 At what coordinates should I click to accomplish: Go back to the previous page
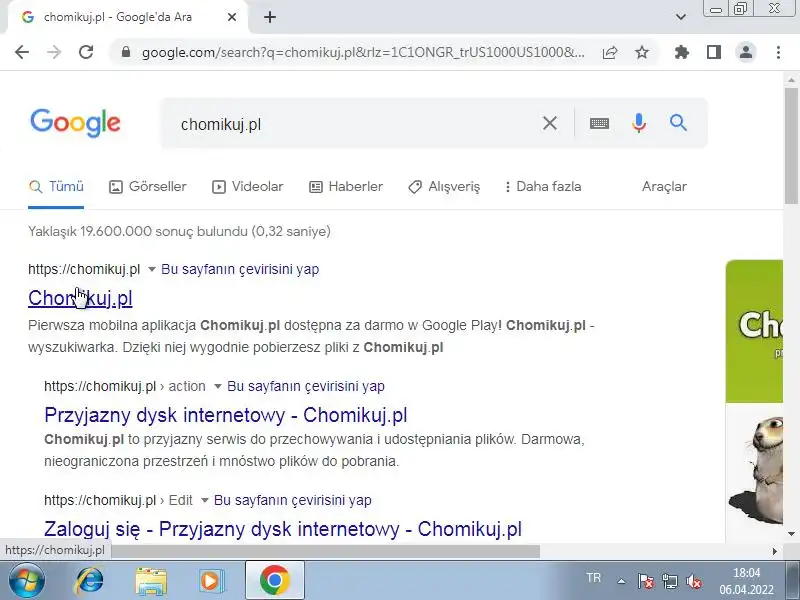pos(22,52)
